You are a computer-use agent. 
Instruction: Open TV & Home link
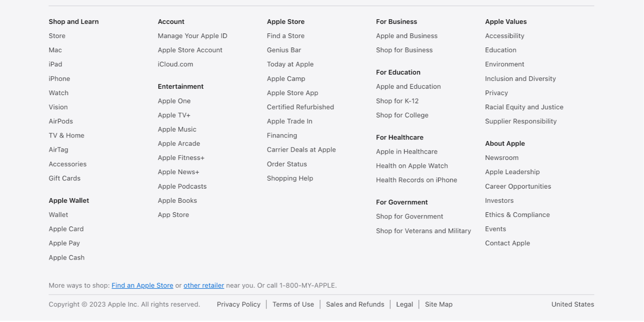67,135
